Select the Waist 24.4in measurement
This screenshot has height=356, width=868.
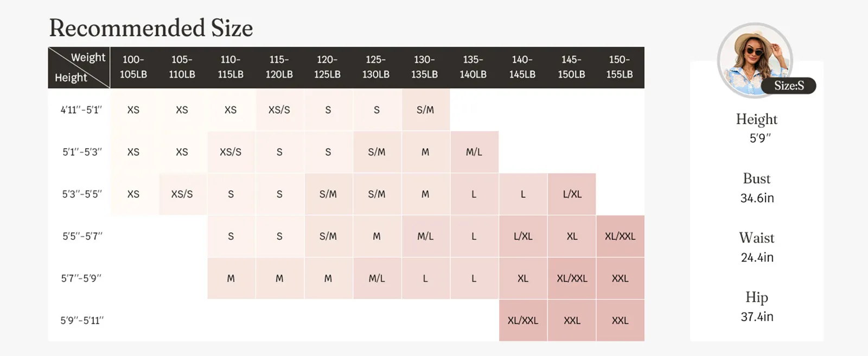coord(757,247)
